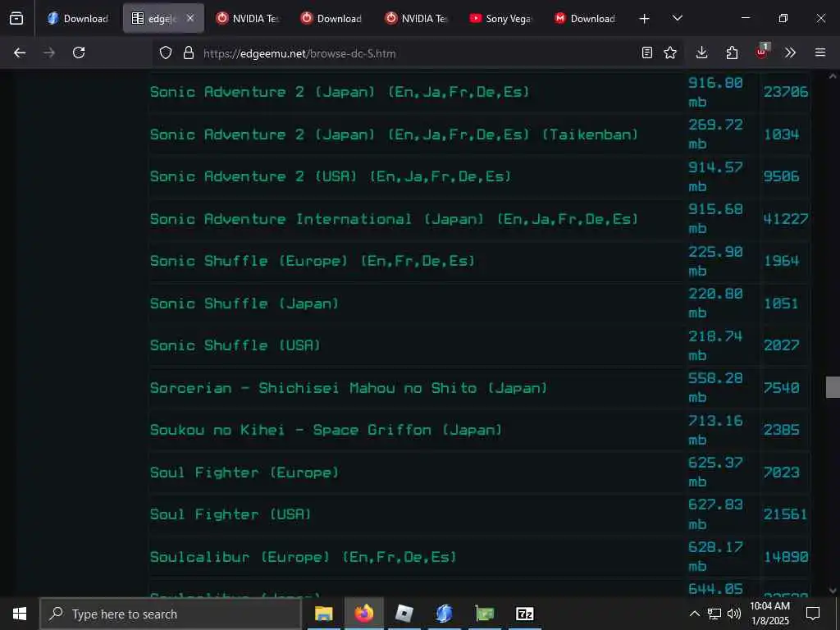Image resolution: width=840 pixels, height=630 pixels.
Task: Open Sonic Adventure International (Japan) link
Action: coord(395,218)
